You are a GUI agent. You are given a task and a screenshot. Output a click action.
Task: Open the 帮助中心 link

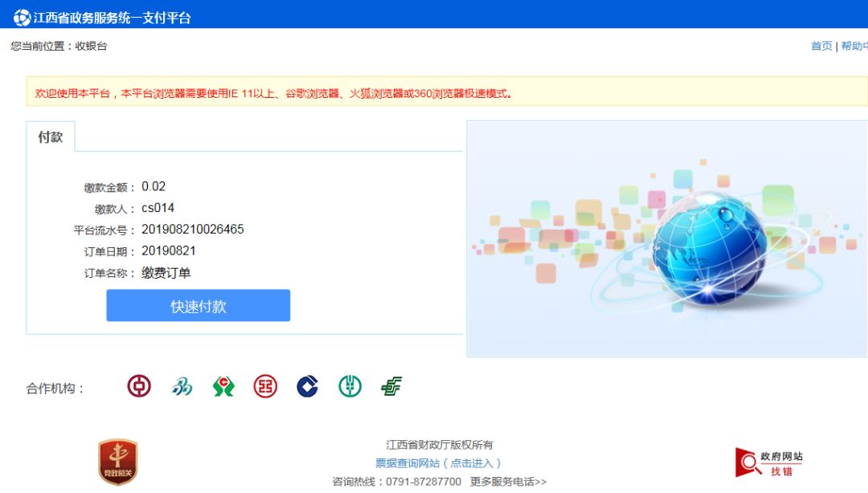pyautogui.click(x=854, y=46)
